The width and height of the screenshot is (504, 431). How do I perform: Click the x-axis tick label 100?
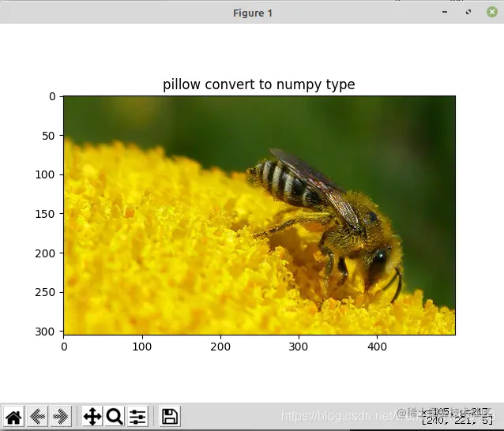pos(142,347)
